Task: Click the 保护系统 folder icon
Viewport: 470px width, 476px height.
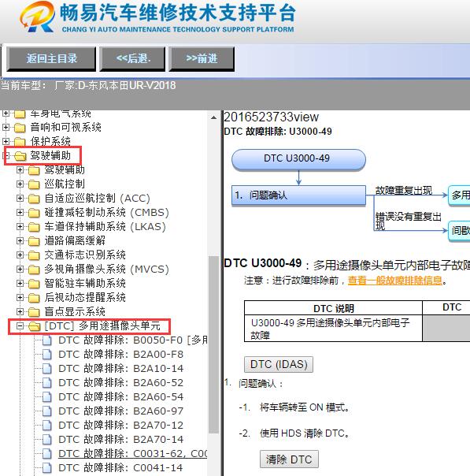Action: click(x=20, y=142)
